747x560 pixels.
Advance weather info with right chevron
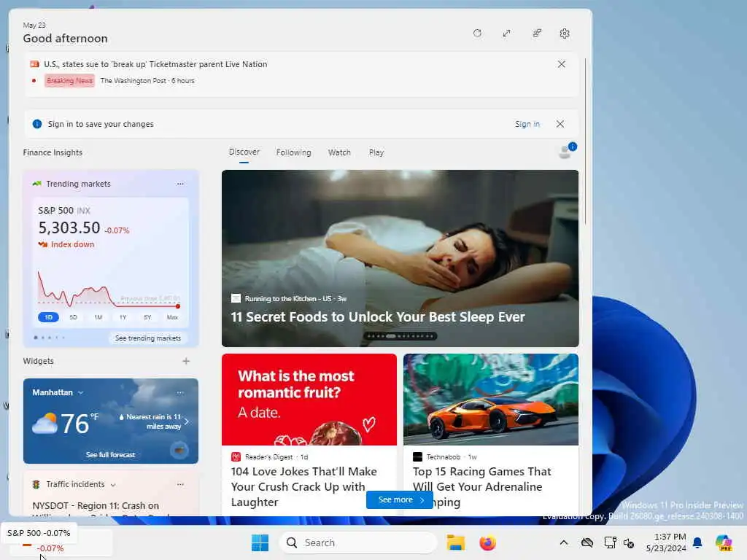point(187,421)
